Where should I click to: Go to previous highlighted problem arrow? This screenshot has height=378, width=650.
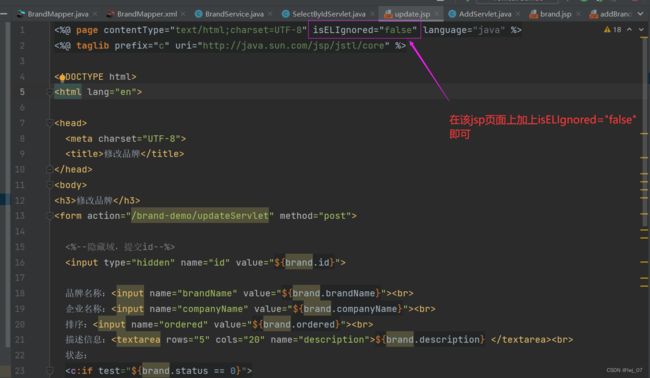click(x=629, y=30)
